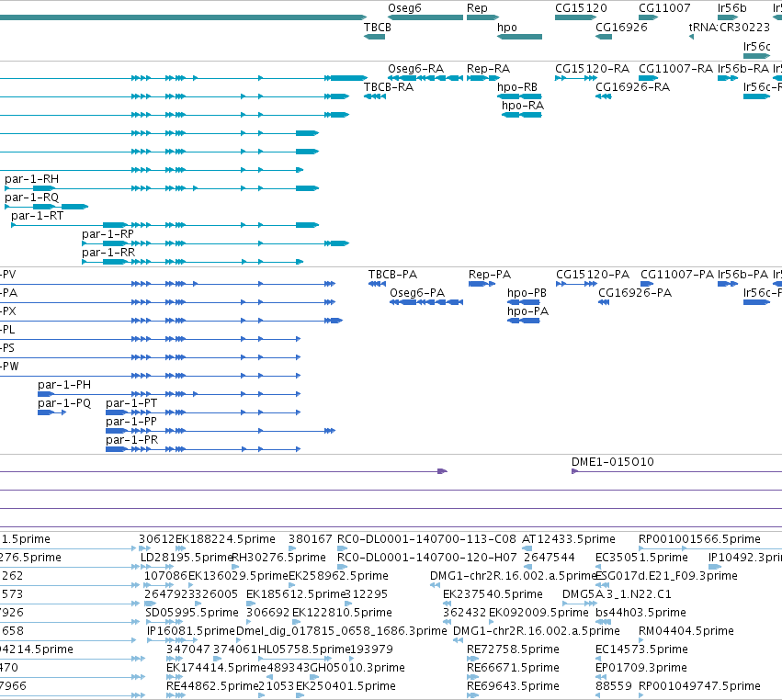Select the EK258962.5prime EST label
Image resolution: width=782 pixels, height=700 pixels.
[x=339, y=576]
